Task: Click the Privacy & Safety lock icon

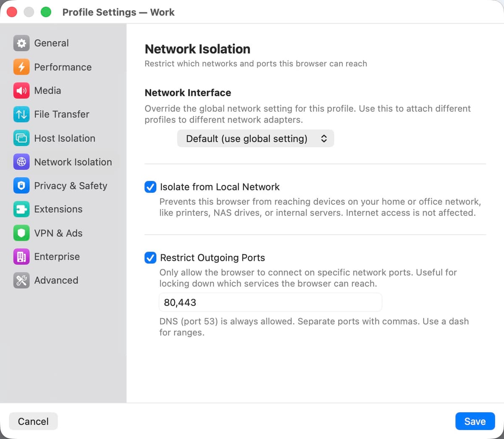Action: coord(21,186)
